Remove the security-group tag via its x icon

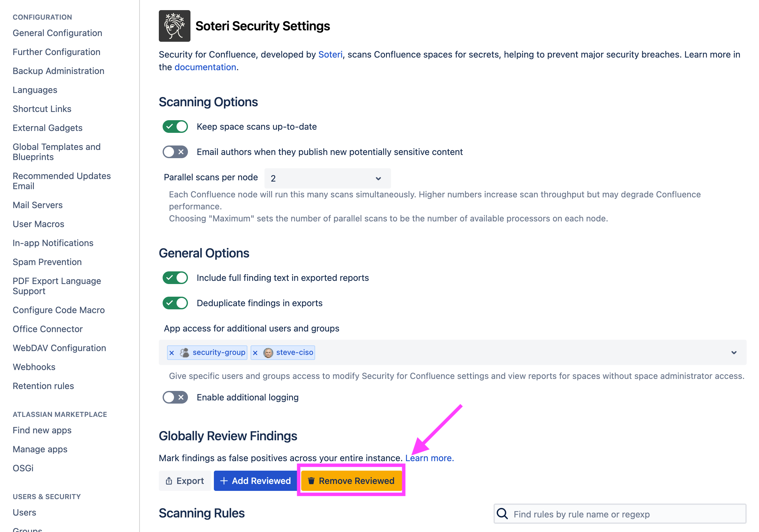coord(171,352)
